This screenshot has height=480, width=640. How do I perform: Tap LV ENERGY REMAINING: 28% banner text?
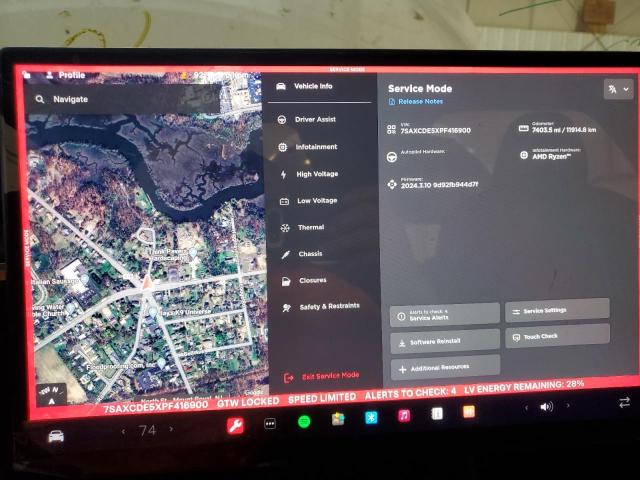tap(524, 387)
